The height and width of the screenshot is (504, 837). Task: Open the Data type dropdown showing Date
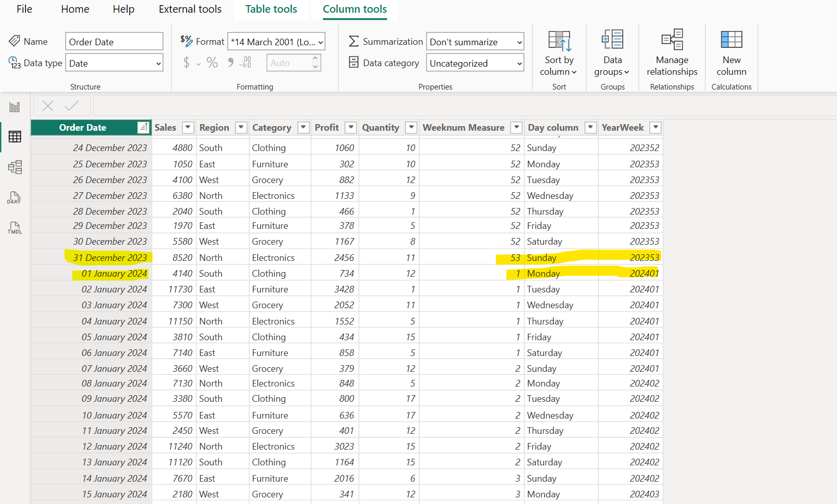pyautogui.click(x=114, y=63)
